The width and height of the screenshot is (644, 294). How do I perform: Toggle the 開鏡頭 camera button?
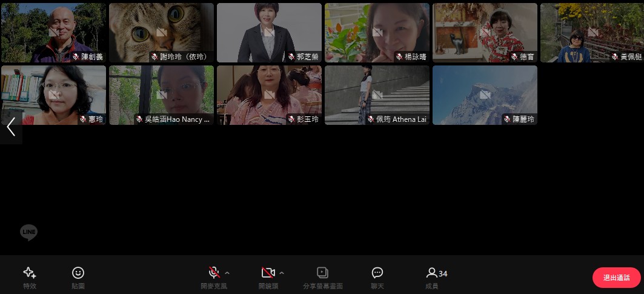268,272
